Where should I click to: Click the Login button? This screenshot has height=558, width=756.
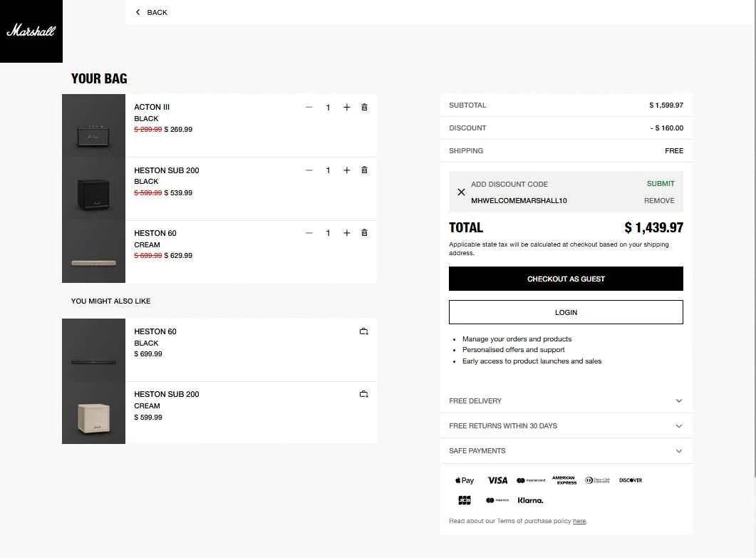pos(566,313)
